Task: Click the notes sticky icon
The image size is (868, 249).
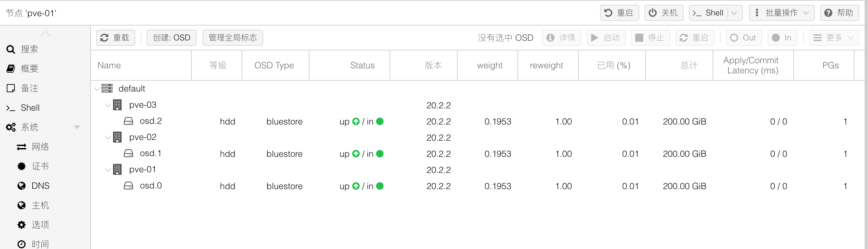Action: click(x=11, y=88)
